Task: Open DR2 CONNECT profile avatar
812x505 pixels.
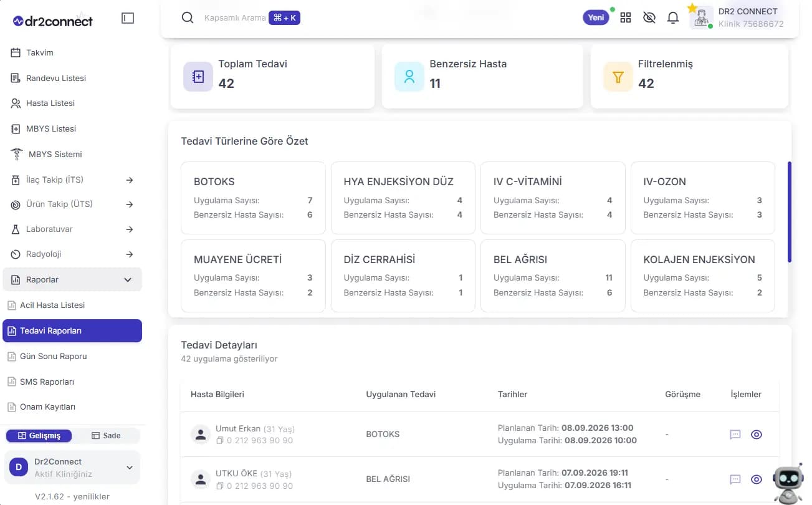Action: click(702, 17)
